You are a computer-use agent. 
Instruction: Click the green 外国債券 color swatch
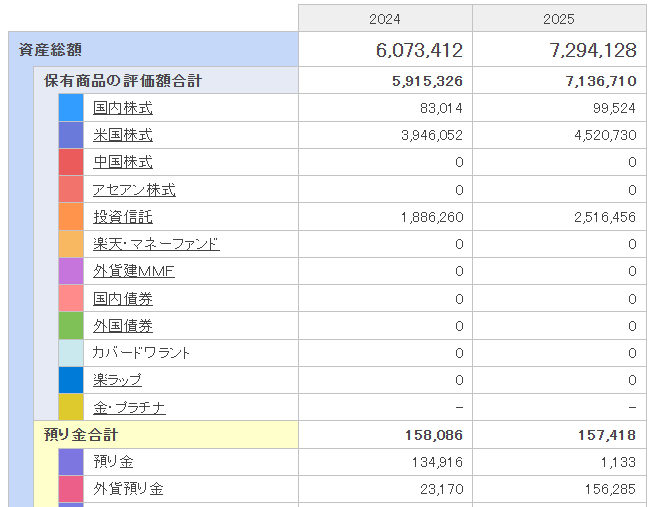[71, 326]
